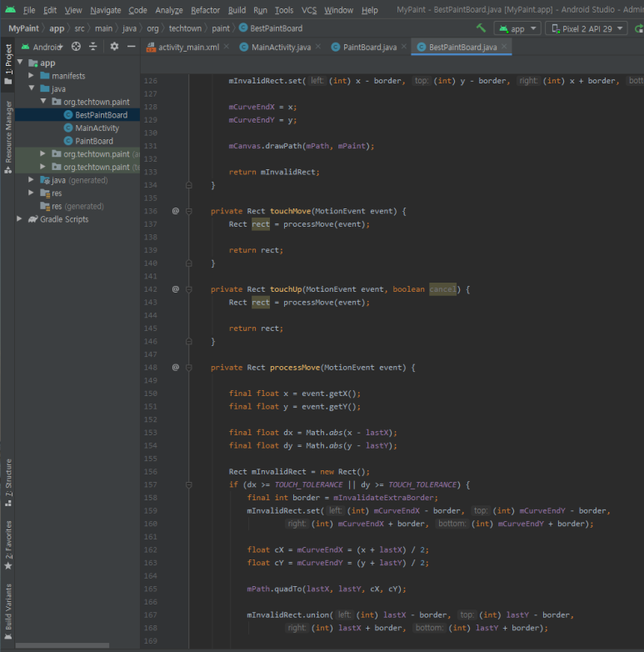The image size is (644, 652).
Task: Open the View menu
Action: click(x=73, y=10)
